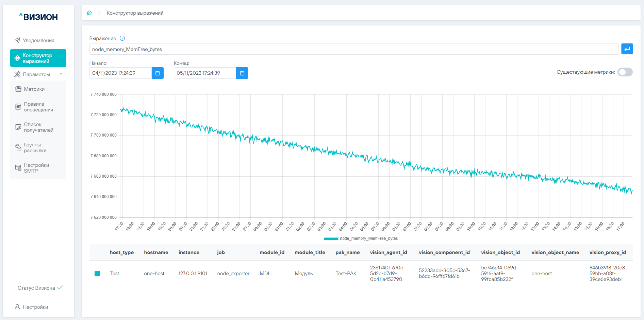Click the home breadcrumb icon
This screenshot has height=320, width=644.
(89, 13)
